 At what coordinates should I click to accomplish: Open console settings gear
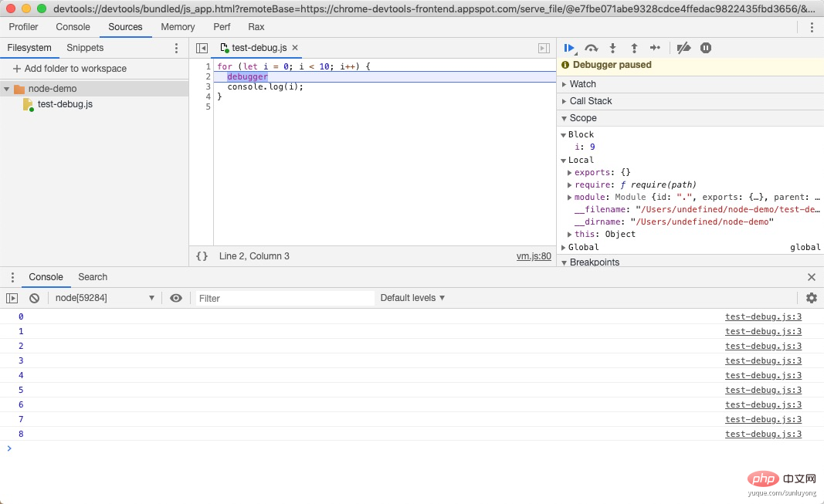click(x=811, y=298)
